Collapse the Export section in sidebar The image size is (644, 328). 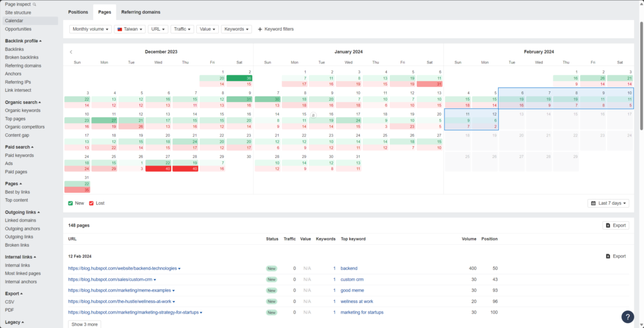tap(14, 294)
